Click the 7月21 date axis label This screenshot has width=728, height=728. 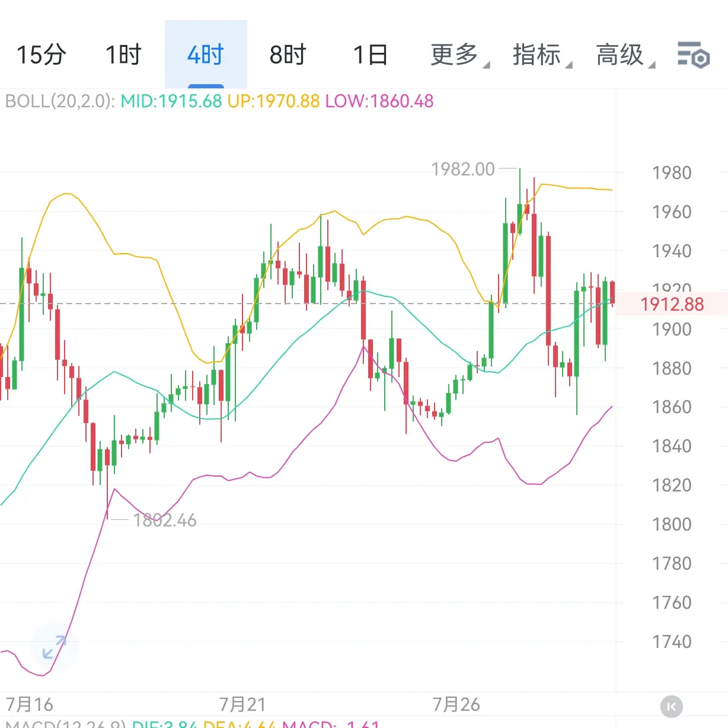tap(242, 704)
